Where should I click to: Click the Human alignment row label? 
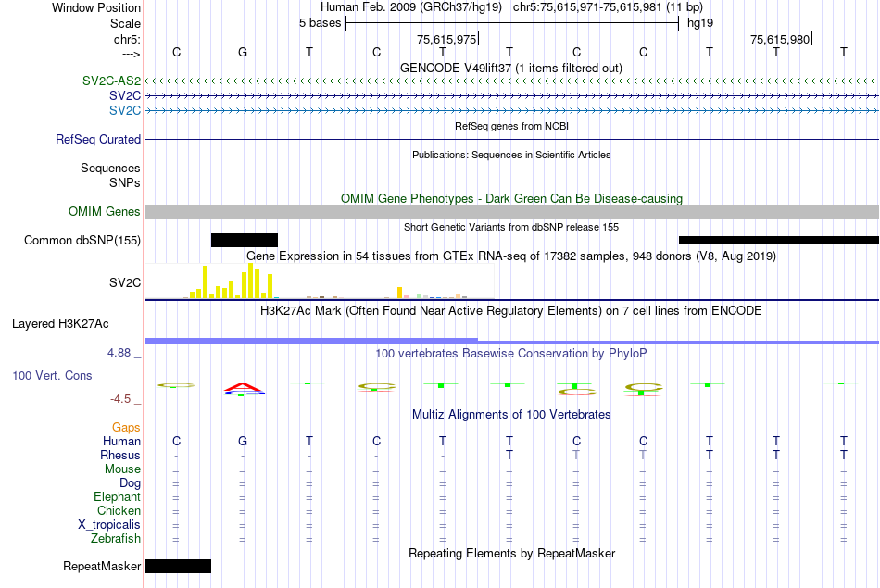(x=121, y=441)
